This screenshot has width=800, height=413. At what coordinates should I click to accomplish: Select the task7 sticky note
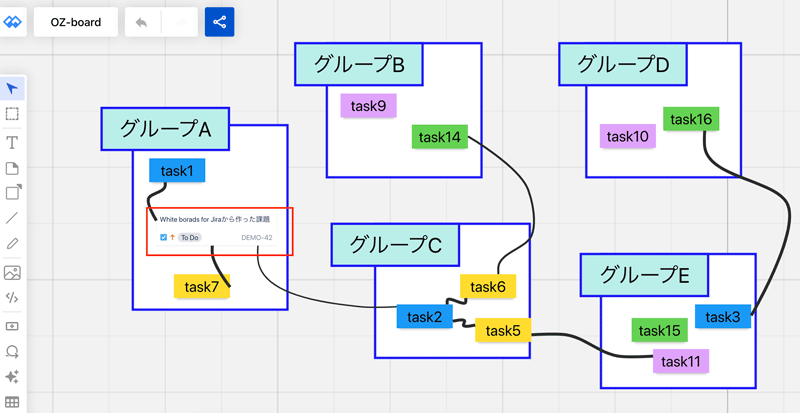[x=202, y=286]
